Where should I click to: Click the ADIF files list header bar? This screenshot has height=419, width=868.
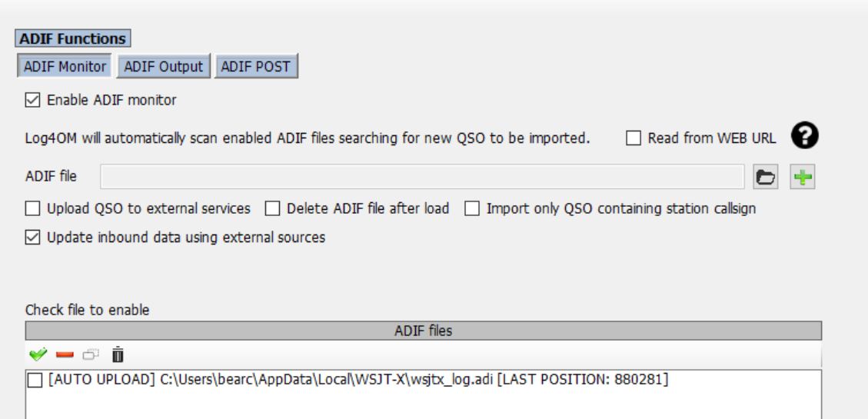click(424, 331)
